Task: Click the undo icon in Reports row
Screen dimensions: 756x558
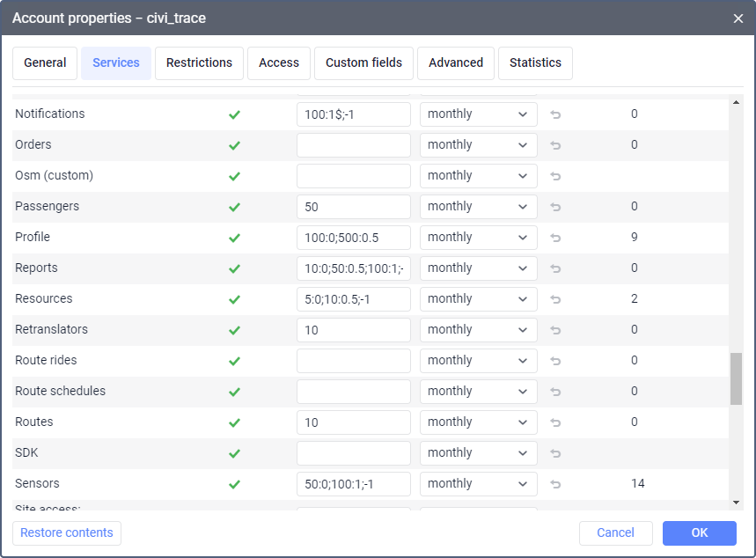Action: pos(555,268)
